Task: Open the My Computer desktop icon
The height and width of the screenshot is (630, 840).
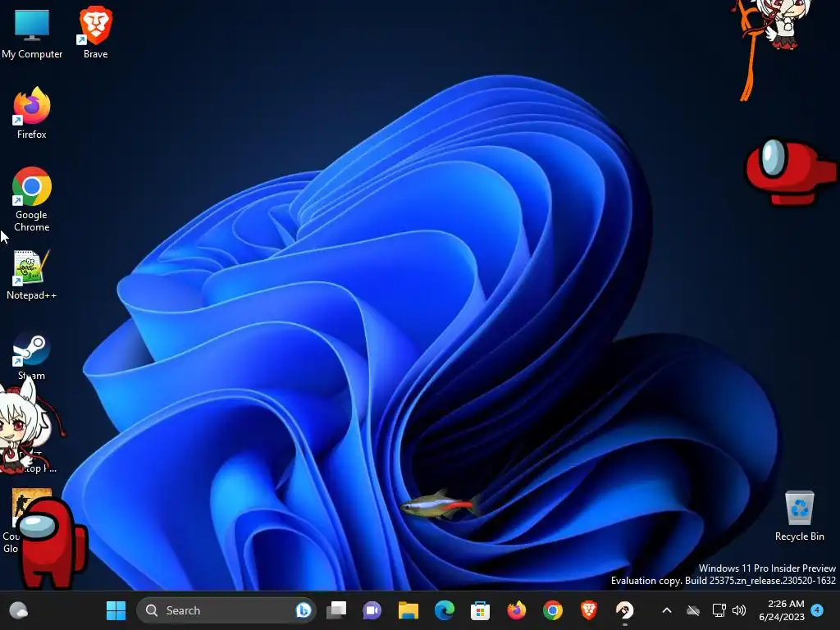Action: point(32,33)
